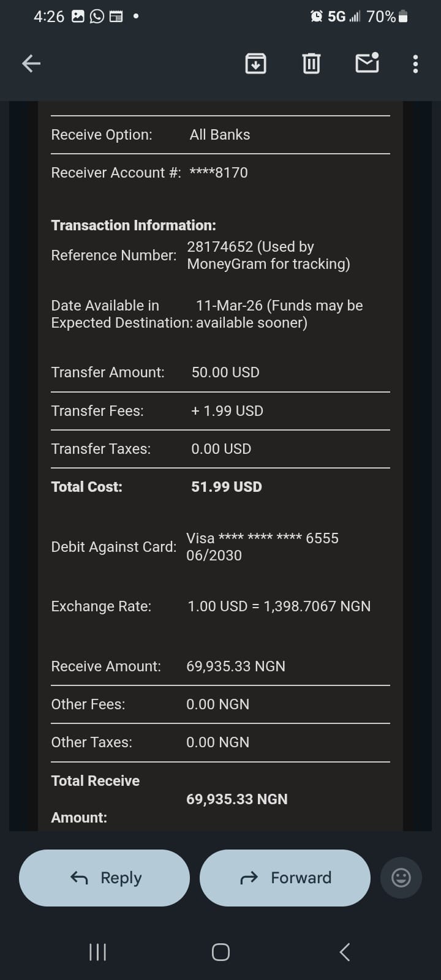Tap the Android home button
441x980 pixels.
221,952
